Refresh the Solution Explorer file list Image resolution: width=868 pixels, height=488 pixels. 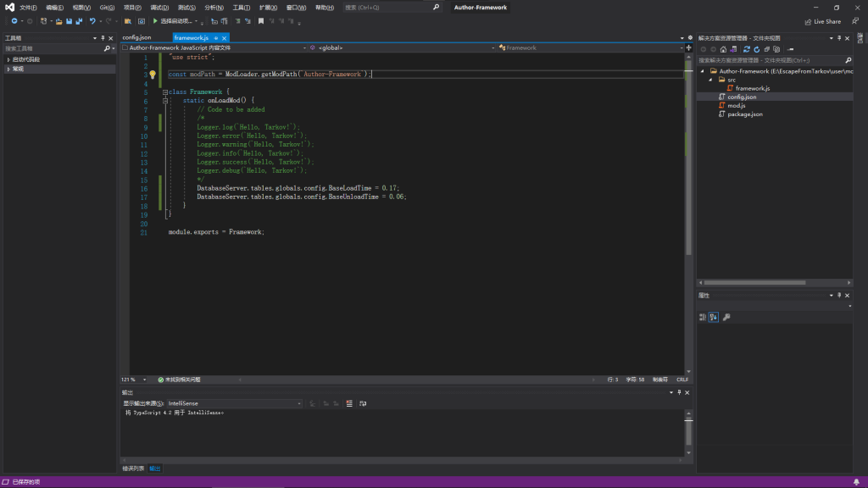pos(757,49)
